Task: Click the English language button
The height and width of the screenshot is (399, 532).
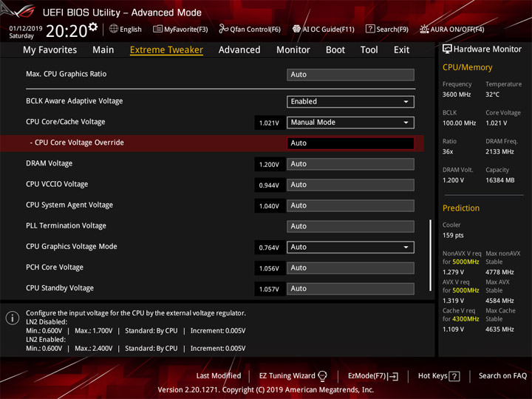Action: click(x=126, y=29)
